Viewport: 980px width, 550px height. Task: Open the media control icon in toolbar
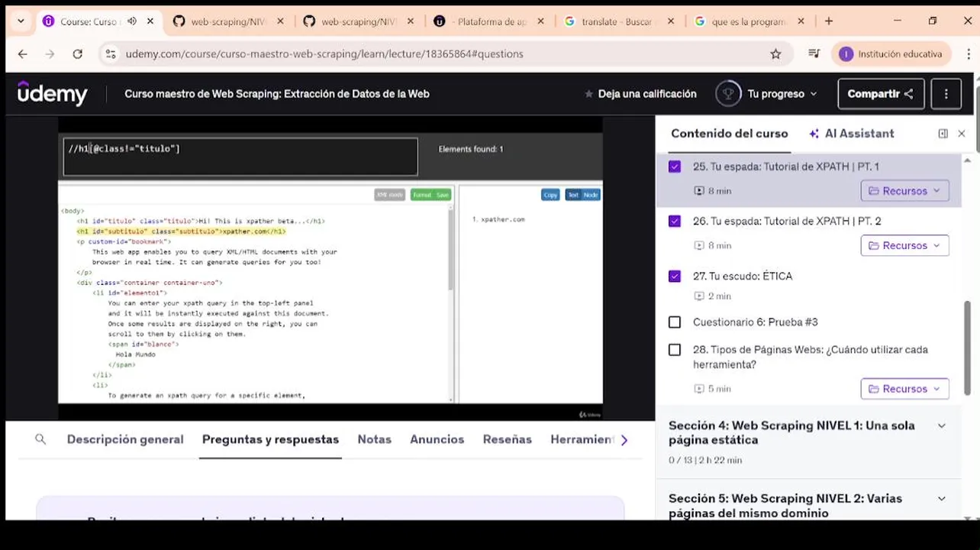814,53
